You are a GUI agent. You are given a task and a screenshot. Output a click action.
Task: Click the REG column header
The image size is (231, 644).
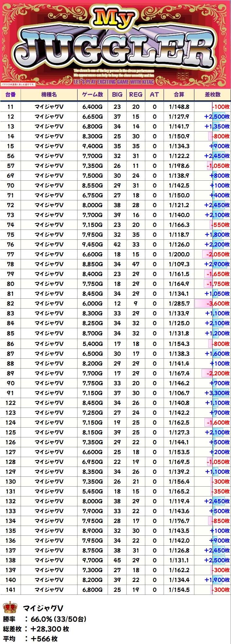pyautogui.click(x=136, y=95)
